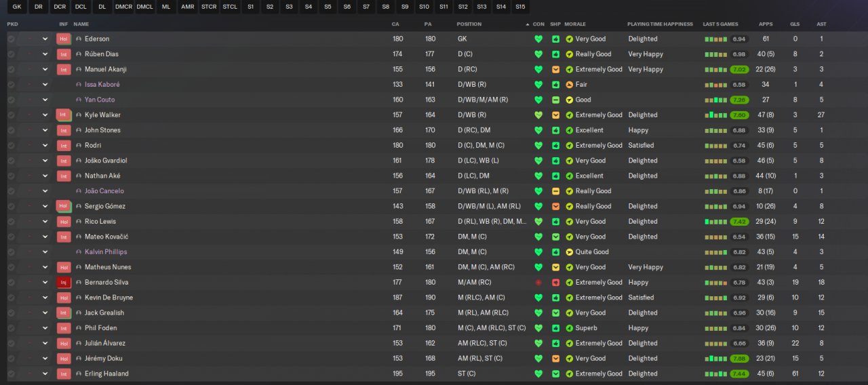Viewport: 868px width, 385px height.
Task: Select the DMCL position slot
Action: (144, 7)
